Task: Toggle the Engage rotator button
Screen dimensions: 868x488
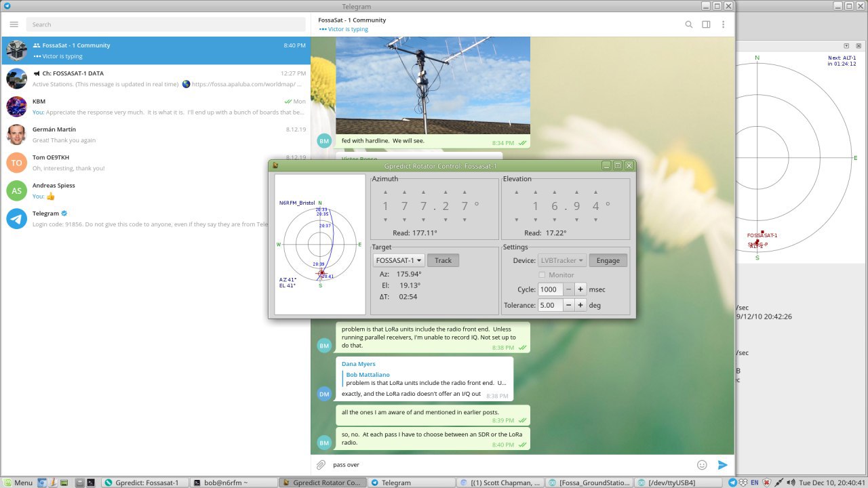Action: click(608, 260)
